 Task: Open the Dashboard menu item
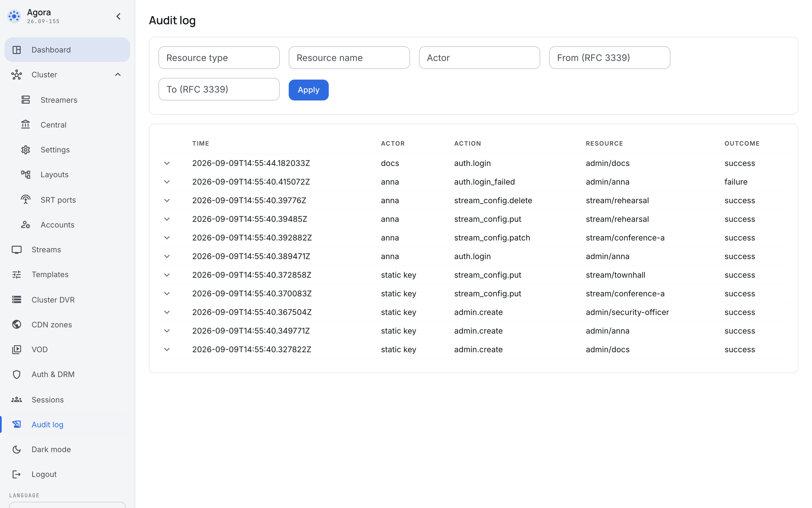coord(67,50)
